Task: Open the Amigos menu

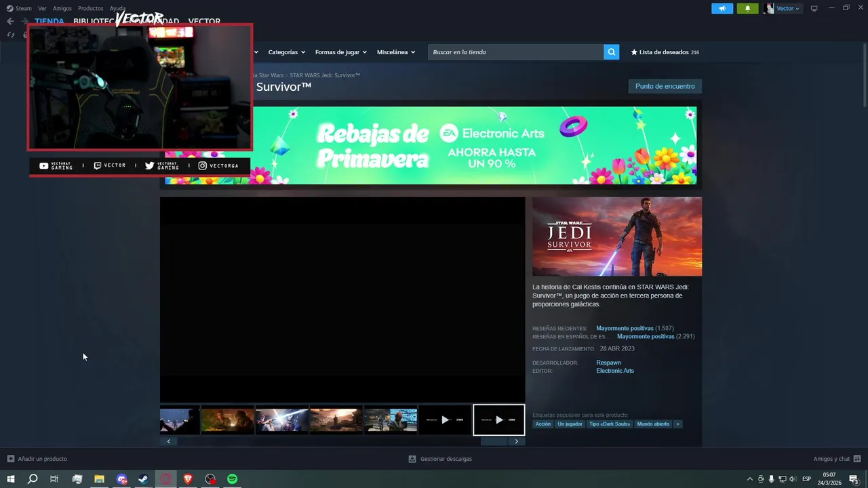Action: point(62,8)
